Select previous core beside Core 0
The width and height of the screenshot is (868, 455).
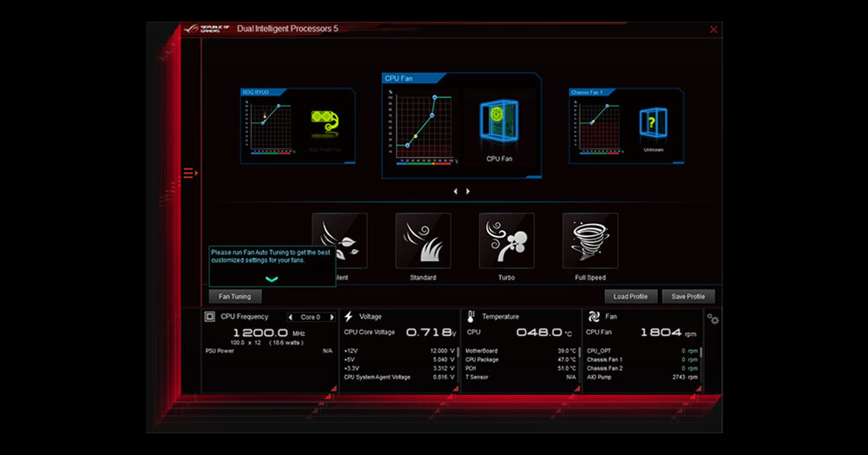coord(291,317)
